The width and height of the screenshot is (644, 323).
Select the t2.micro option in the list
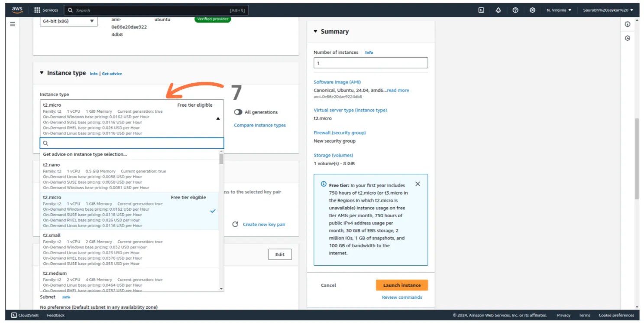(x=129, y=211)
